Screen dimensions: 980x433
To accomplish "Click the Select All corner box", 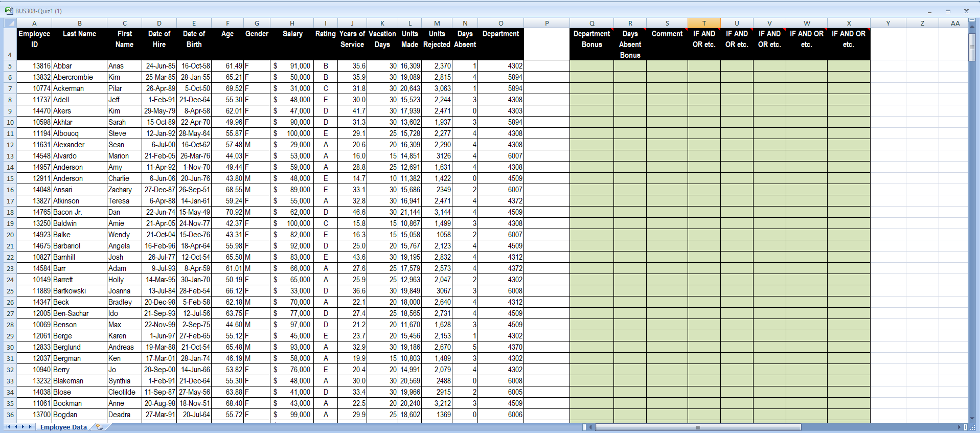I will coord(10,23).
